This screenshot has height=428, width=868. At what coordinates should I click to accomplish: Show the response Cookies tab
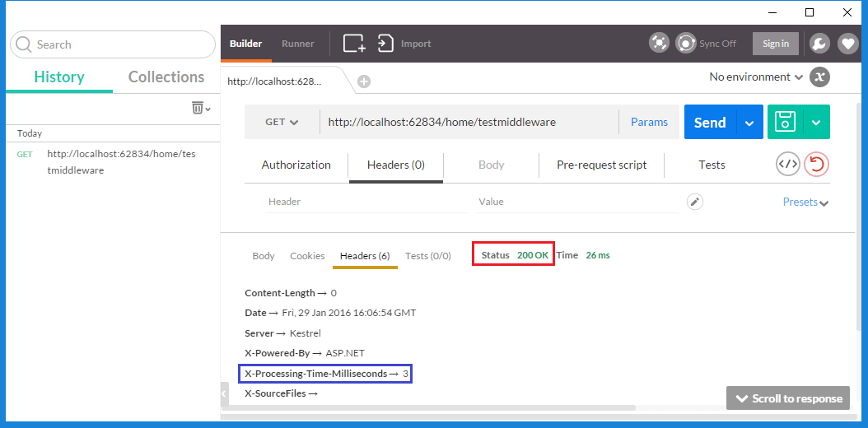(x=307, y=255)
